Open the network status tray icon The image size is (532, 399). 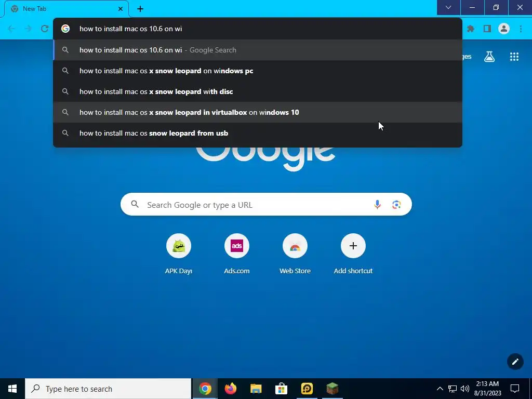(x=453, y=389)
